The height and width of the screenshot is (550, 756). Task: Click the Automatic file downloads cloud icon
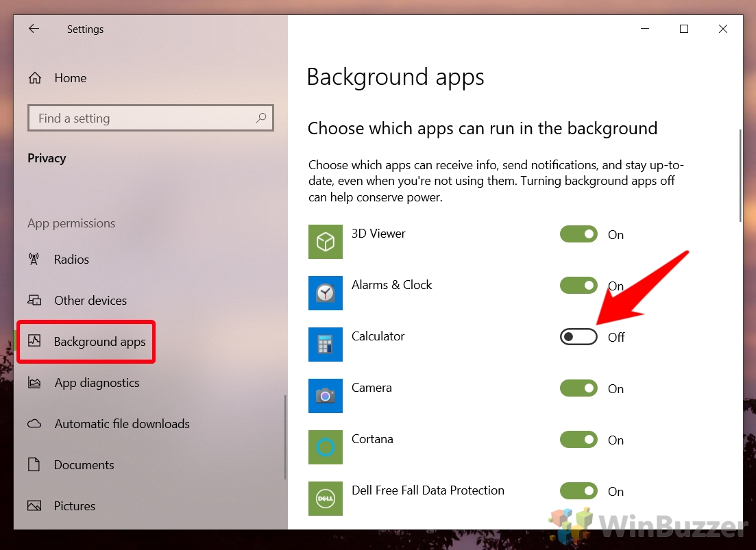pyautogui.click(x=34, y=424)
